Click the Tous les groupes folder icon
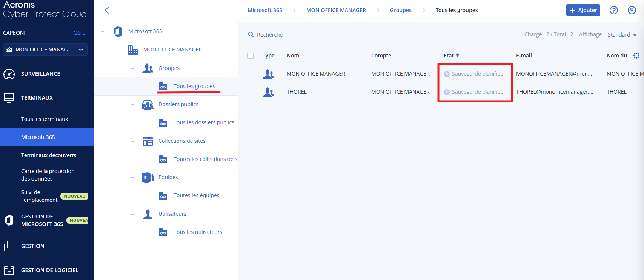Image resolution: width=644 pixels, height=280 pixels. pos(163,87)
